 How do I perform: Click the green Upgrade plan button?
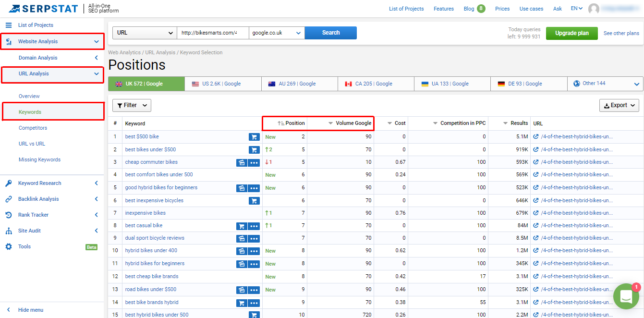(571, 33)
